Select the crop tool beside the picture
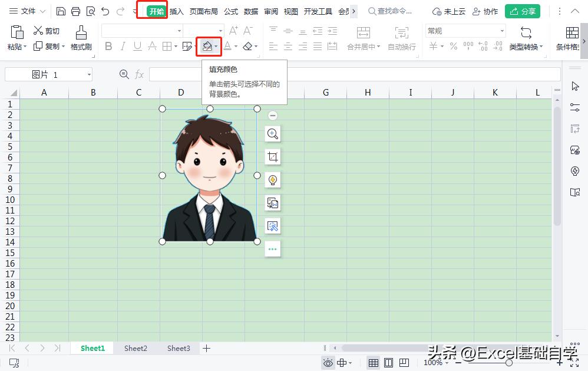Viewport: 588px width, 371px height. [272, 156]
